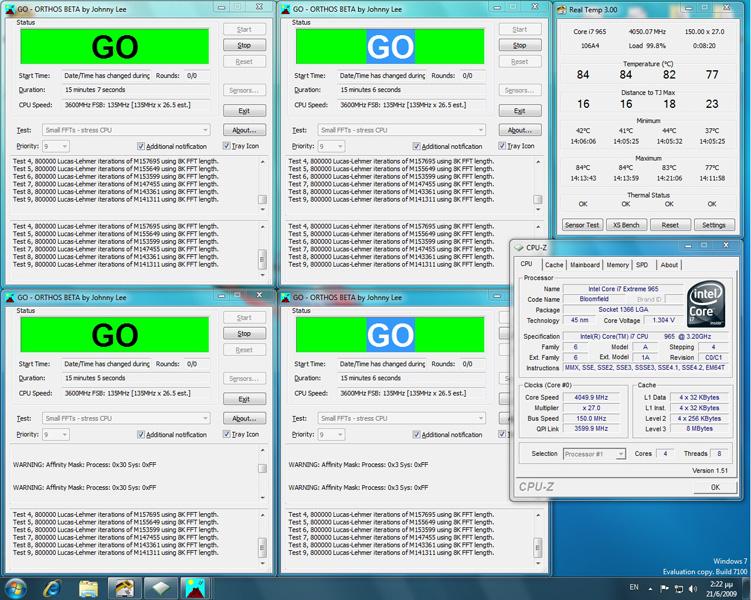Click the Duration field reading 15 minutes 5 seconds
This screenshot has height=600, width=751.
point(137,378)
